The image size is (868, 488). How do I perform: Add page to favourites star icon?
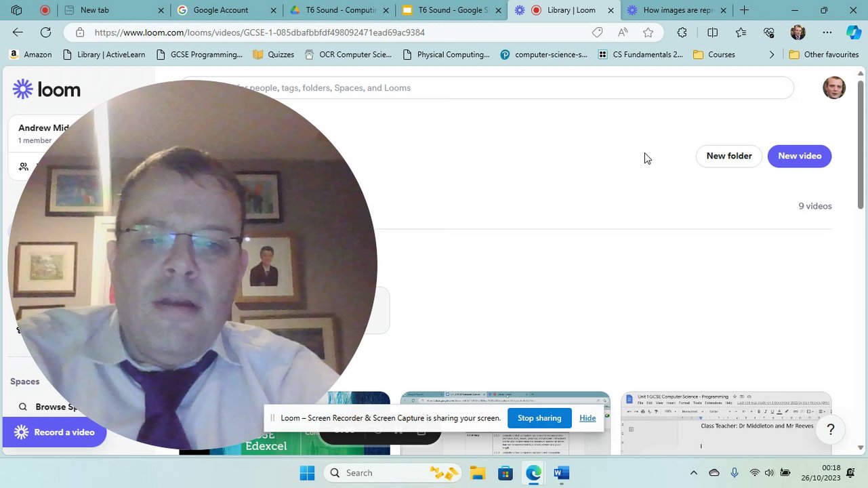tap(648, 33)
